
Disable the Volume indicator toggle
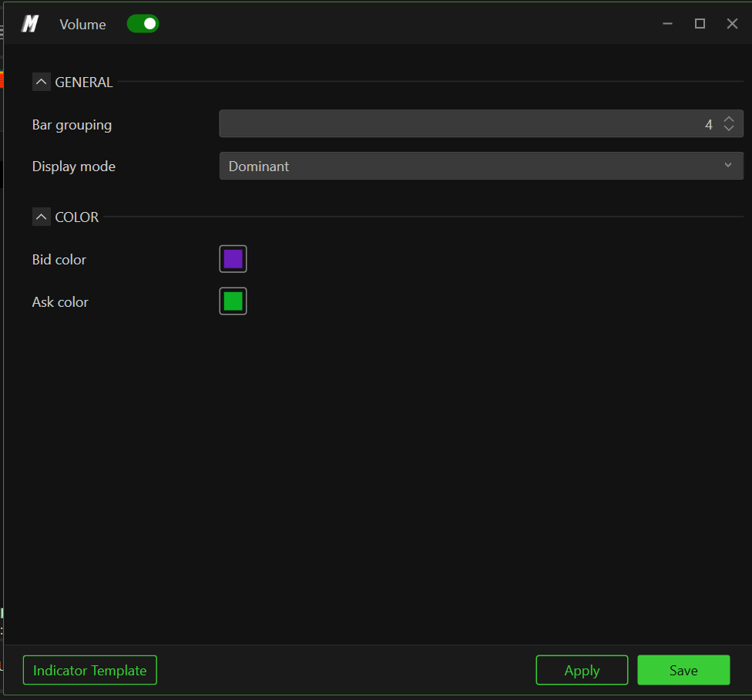[x=143, y=23]
